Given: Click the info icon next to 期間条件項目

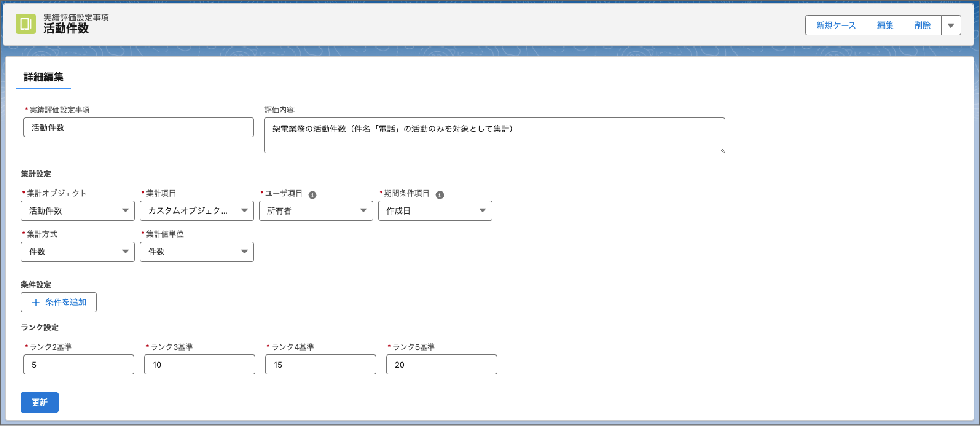Looking at the screenshot, I should click(440, 195).
